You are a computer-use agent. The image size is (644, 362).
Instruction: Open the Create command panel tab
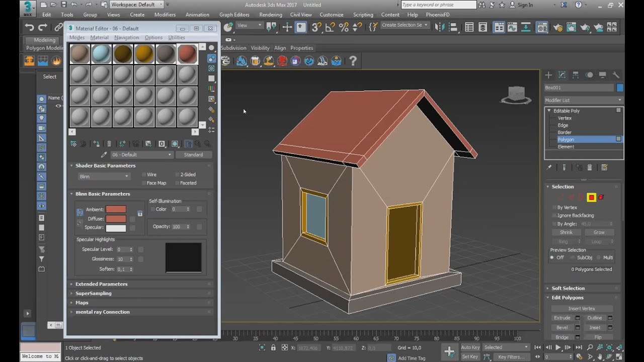548,75
